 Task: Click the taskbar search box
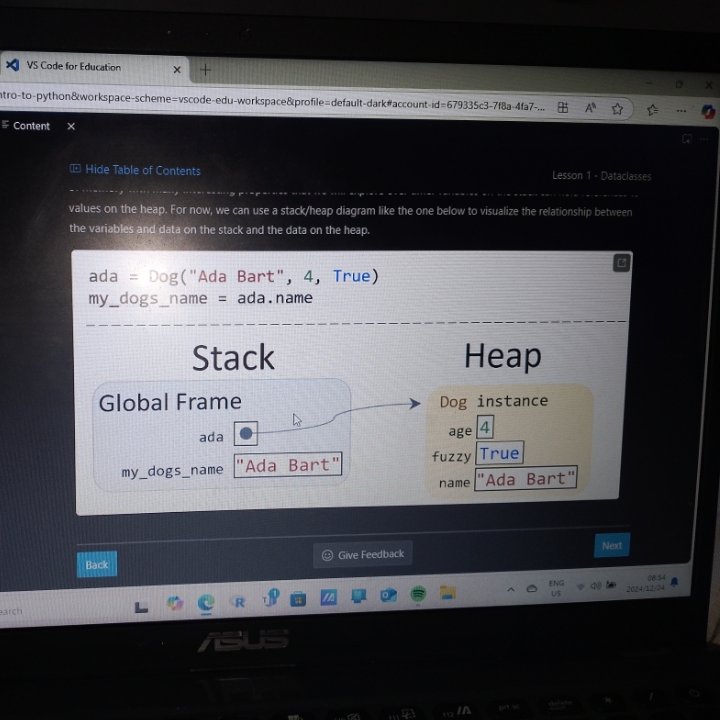click(x=11, y=611)
